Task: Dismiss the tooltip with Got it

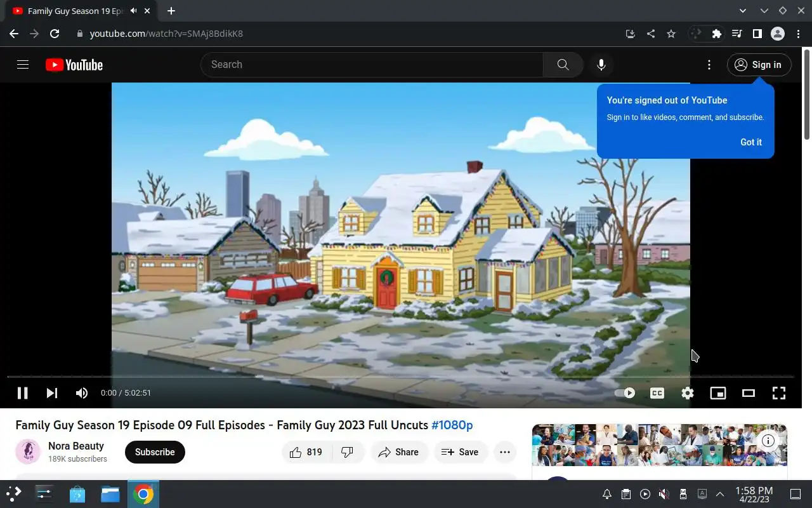Action: 751,142
